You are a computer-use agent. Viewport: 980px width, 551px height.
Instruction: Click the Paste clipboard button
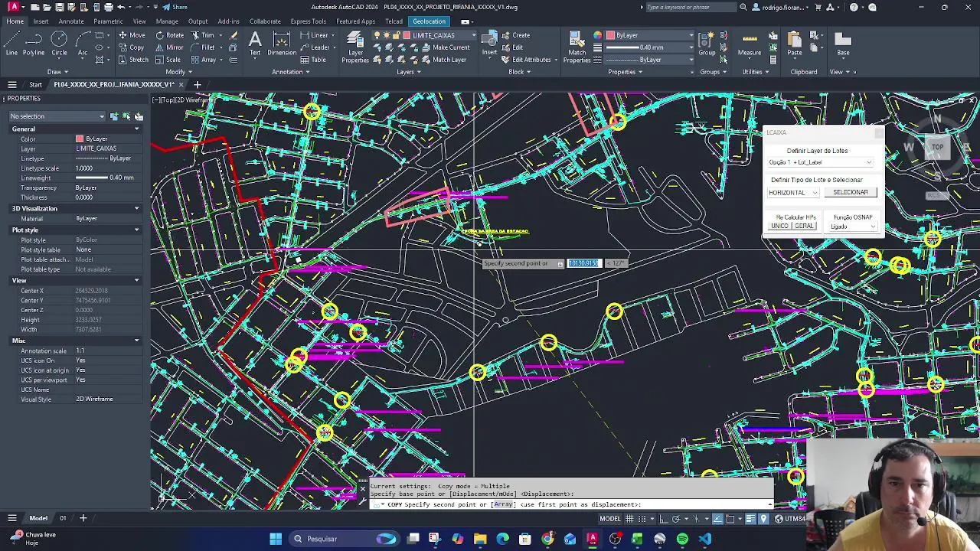point(795,44)
